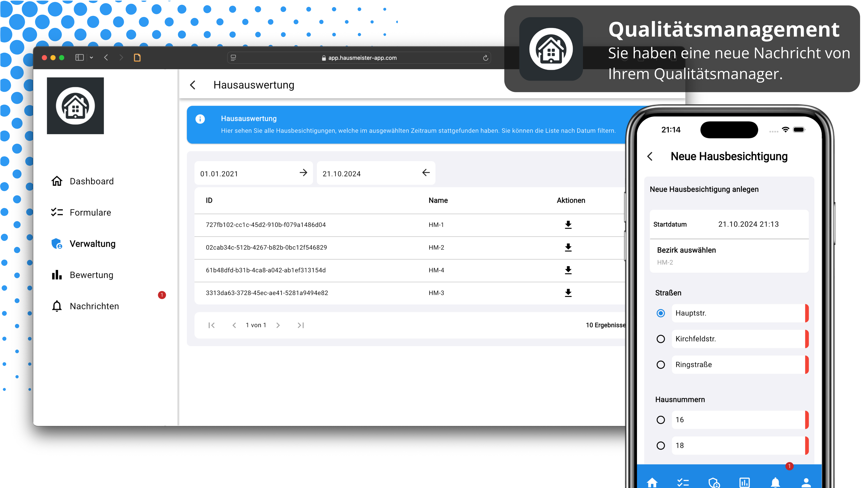The width and height of the screenshot is (868, 488).
Task: Open Verwaltung via shield icon
Action: click(x=57, y=244)
